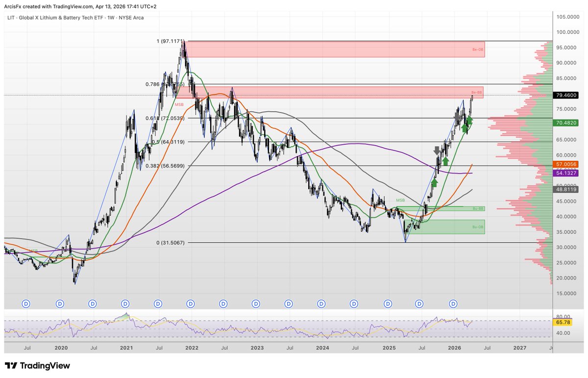
Task: Click the TradingView logo at bottom left
Action: (37, 366)
